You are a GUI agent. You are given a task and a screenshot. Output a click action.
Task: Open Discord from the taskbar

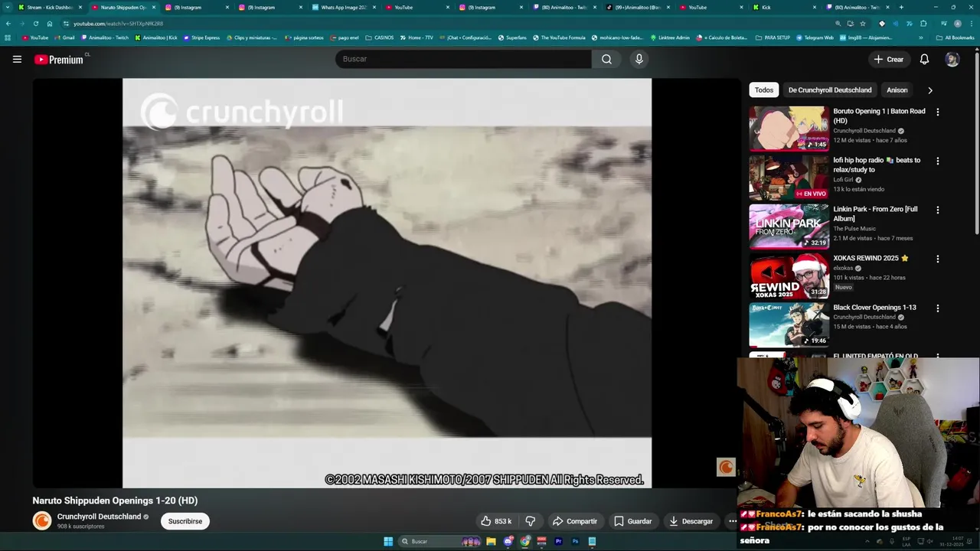coord(508,541)
